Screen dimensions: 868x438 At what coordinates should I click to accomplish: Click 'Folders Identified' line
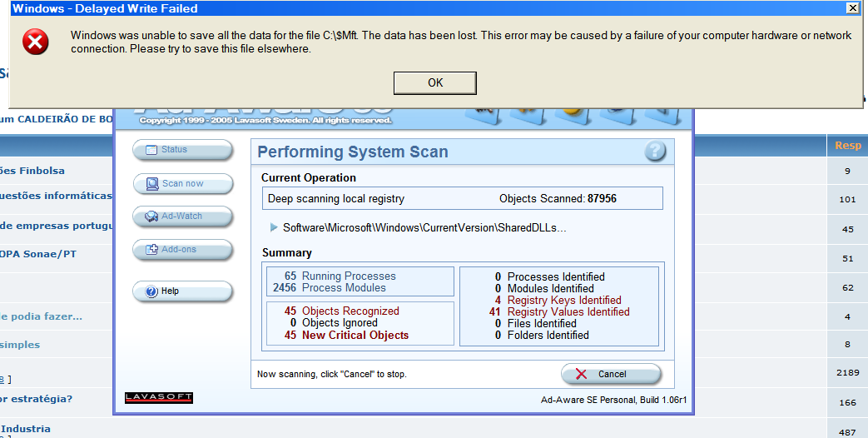click(542, 335)
